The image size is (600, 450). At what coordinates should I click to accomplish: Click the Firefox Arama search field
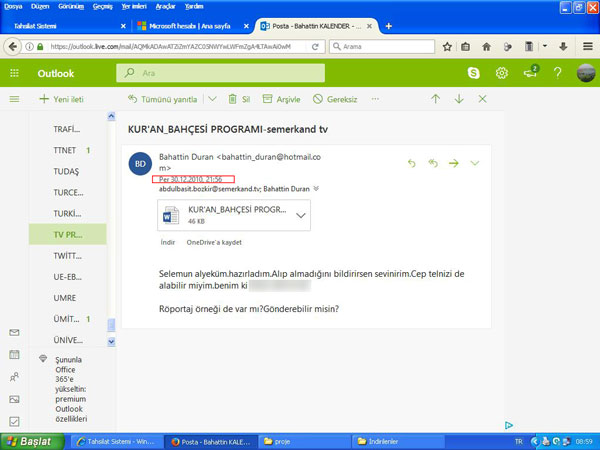(382, 47)
